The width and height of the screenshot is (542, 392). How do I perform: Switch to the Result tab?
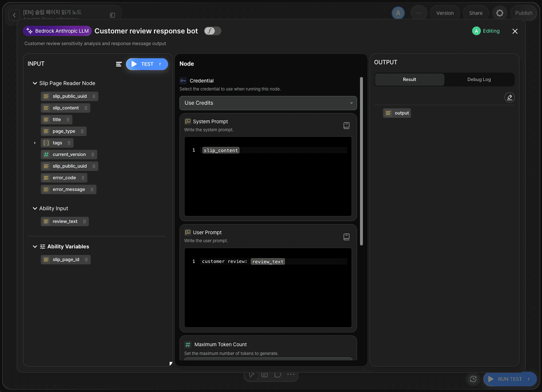pos(409,79)
